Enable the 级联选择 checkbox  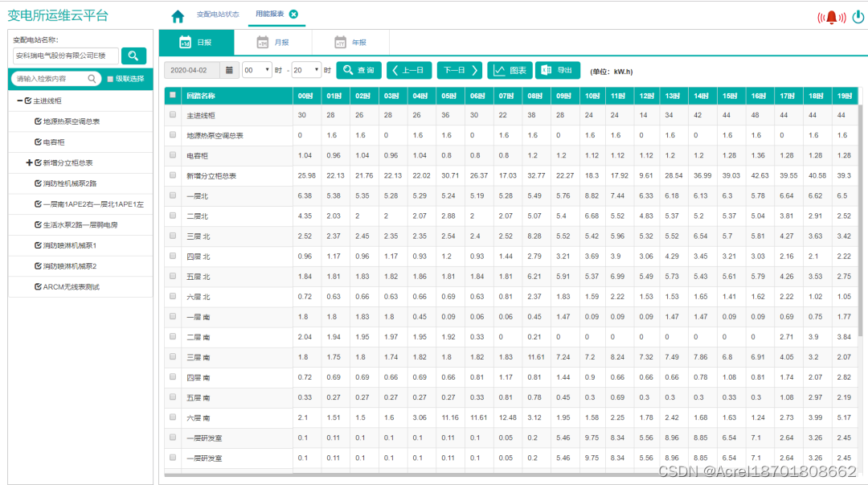[110, 79]
